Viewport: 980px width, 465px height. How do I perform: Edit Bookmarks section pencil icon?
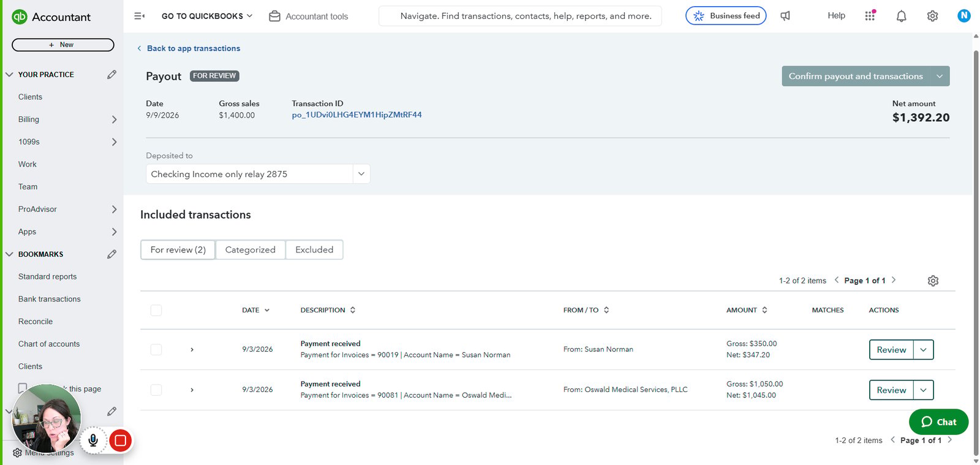[x=111, y=254]
